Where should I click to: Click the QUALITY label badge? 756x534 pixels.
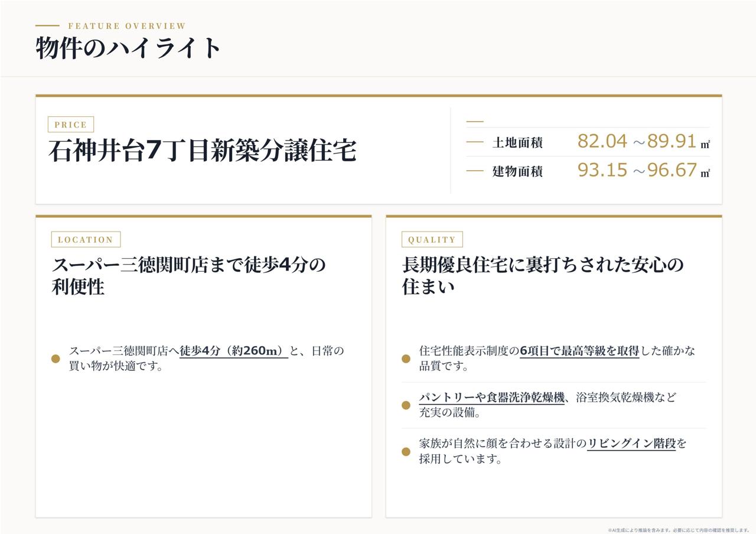[x=432, y=239]
